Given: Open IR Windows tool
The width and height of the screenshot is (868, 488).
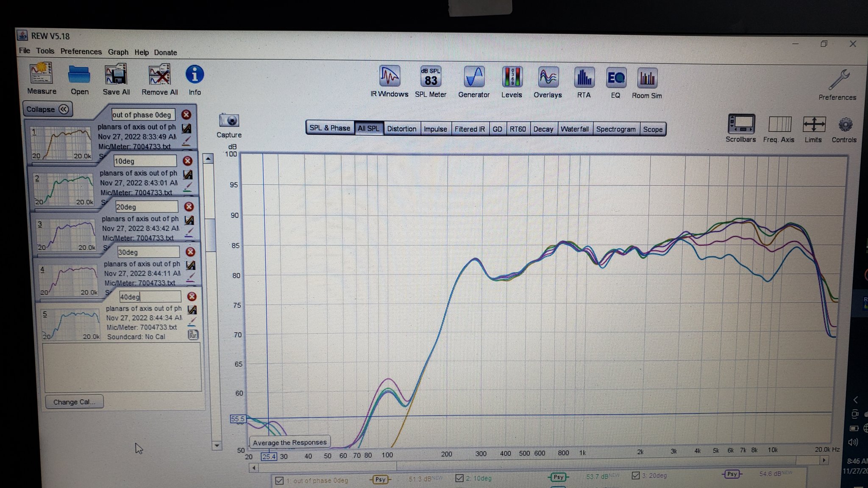Looking at the screenshot, I should click(x=389, y=77).
